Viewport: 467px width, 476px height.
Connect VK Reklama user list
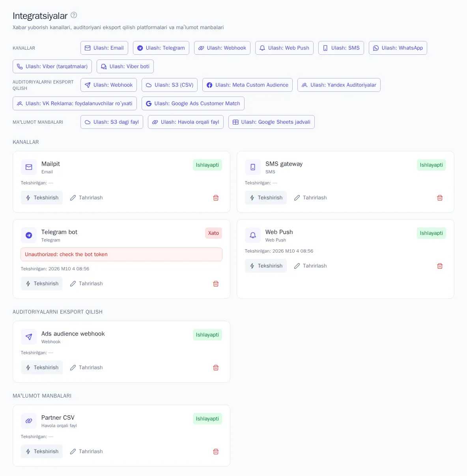tap(75, 104)
